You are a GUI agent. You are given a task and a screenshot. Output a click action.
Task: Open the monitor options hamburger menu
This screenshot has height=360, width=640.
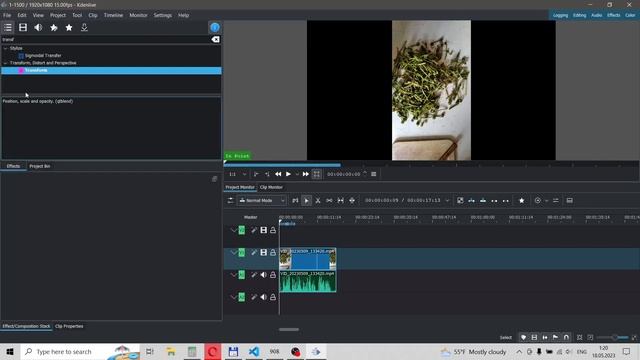tap(373, 174)
